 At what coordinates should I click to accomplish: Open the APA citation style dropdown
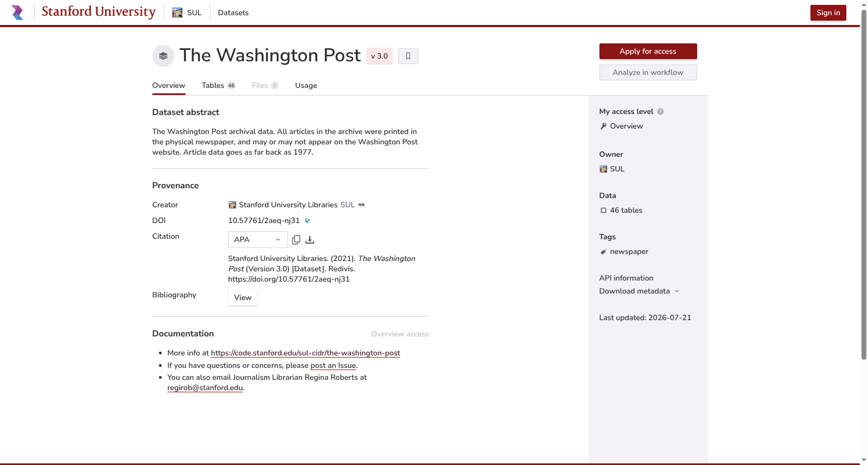258,239
